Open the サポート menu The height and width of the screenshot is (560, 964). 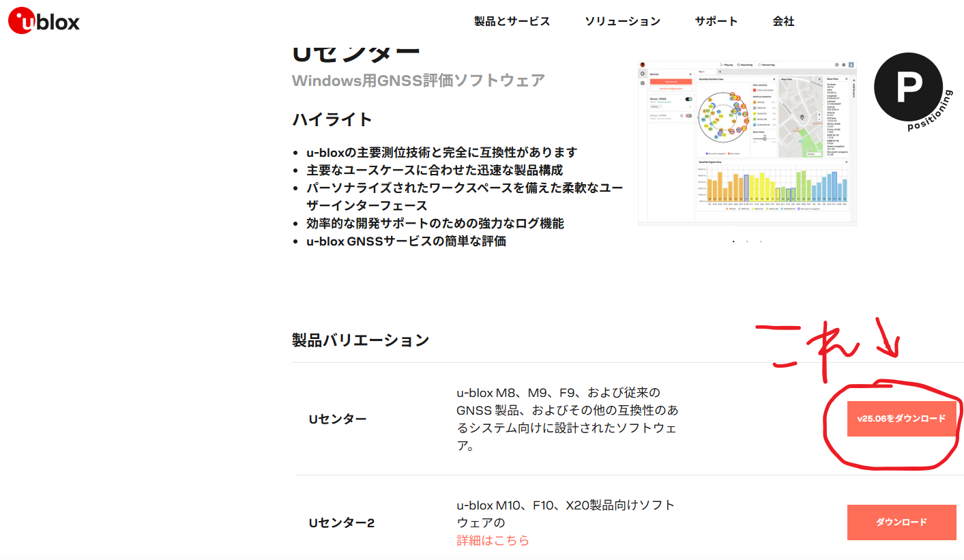716,21
